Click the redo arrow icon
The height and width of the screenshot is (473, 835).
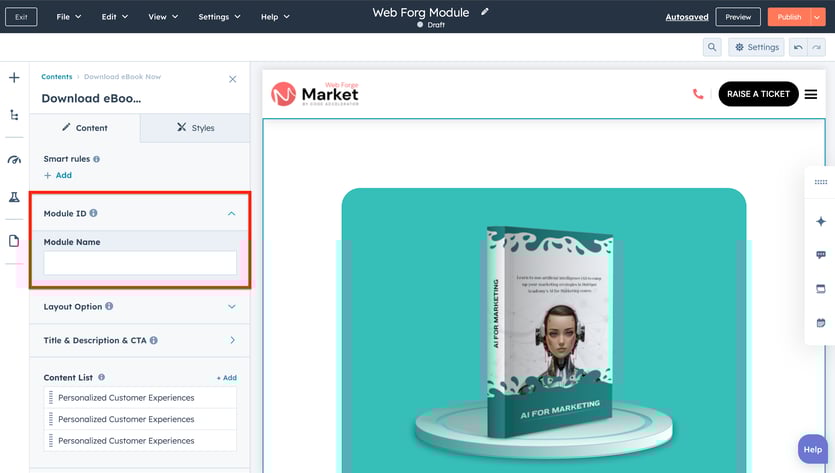tap(816, 47)
